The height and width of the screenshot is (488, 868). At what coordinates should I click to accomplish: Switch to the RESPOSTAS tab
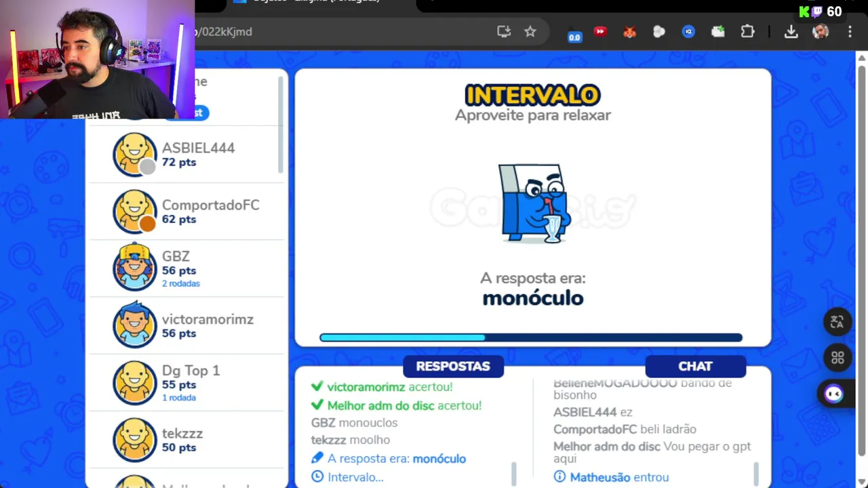click(x=453, y=366)
